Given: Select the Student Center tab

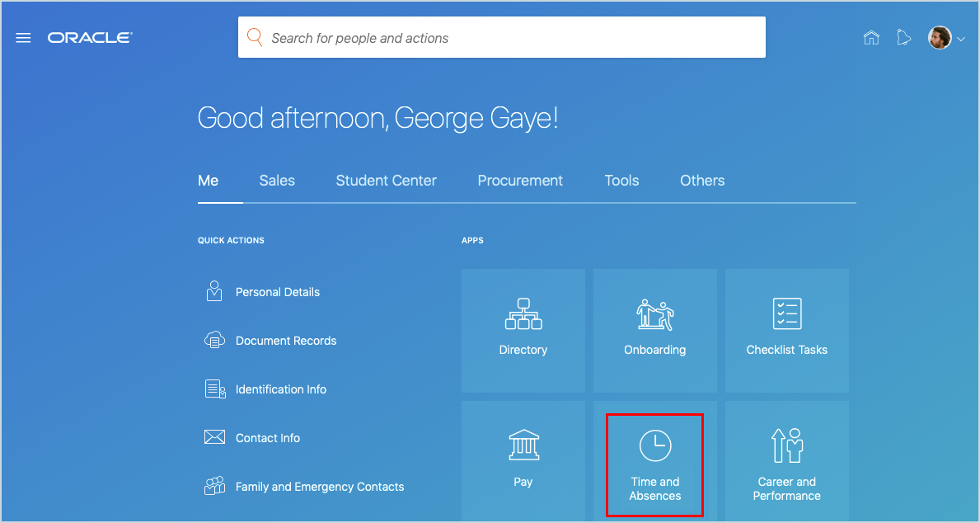Looking at the screenshot, I should [x=386, y=181].
